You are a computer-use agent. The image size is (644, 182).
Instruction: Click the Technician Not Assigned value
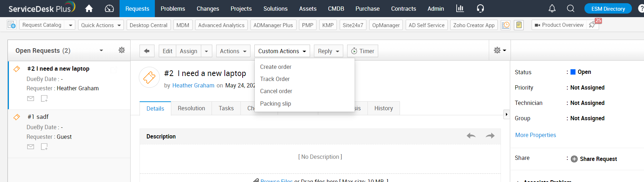pos(587,103)
